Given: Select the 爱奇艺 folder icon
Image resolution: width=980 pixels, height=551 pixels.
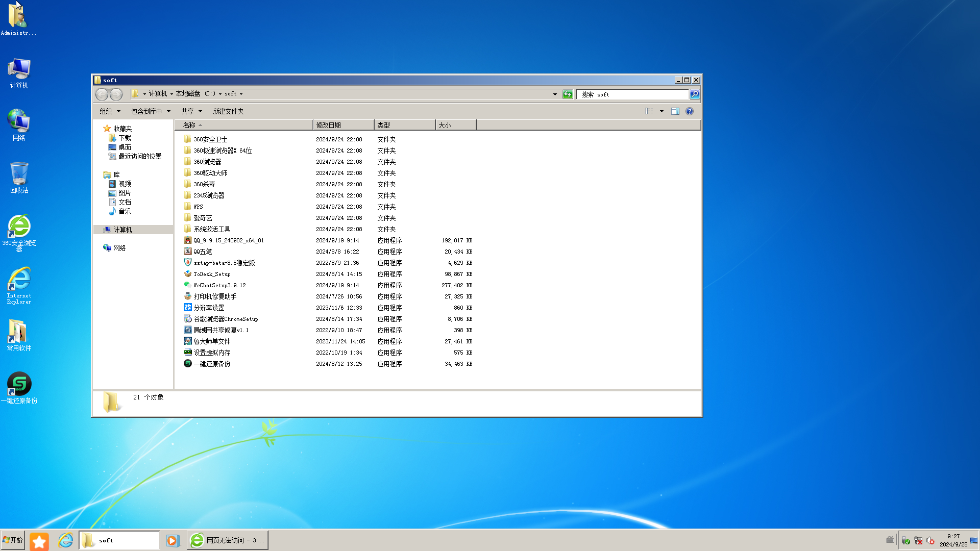Looking at the screenshot, I should point(188,217).
